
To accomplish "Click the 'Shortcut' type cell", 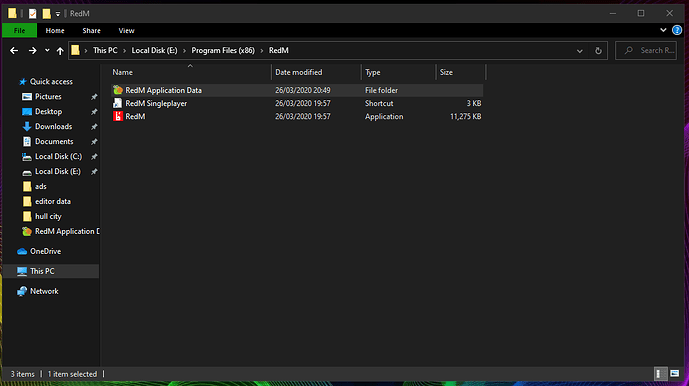I will tap(379, 103).
